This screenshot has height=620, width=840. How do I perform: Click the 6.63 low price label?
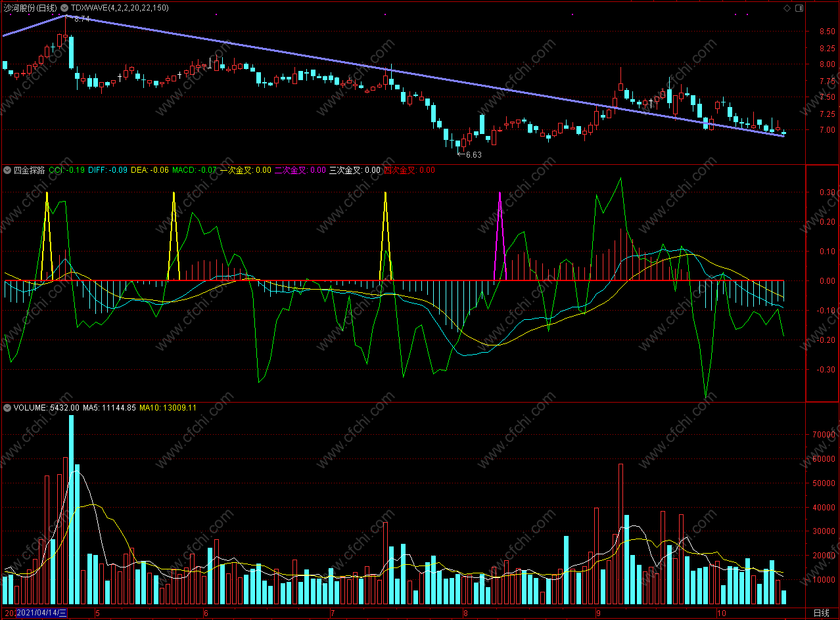pyautogui.click(x=473, y=155)
